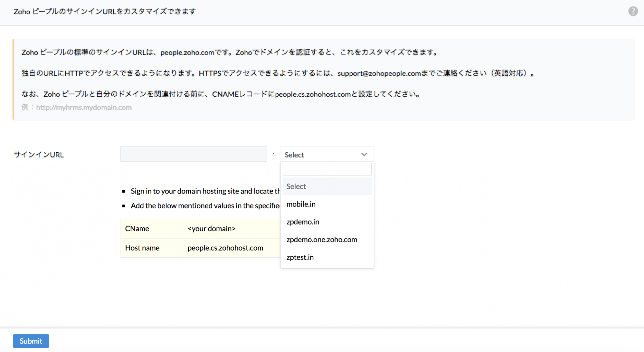Focus the サインインURL subdomain text field
This screenshot has height=352, width=644.
point(194,154)
